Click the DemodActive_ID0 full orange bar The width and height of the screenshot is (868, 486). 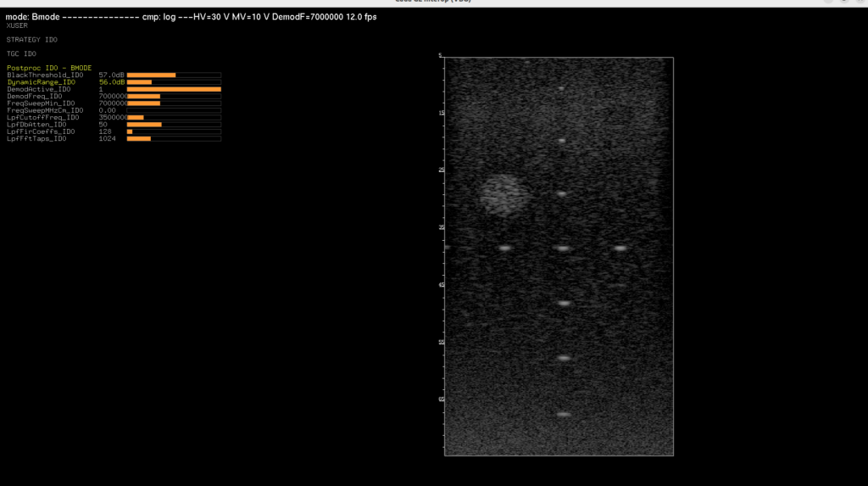[x=174, y=89]
